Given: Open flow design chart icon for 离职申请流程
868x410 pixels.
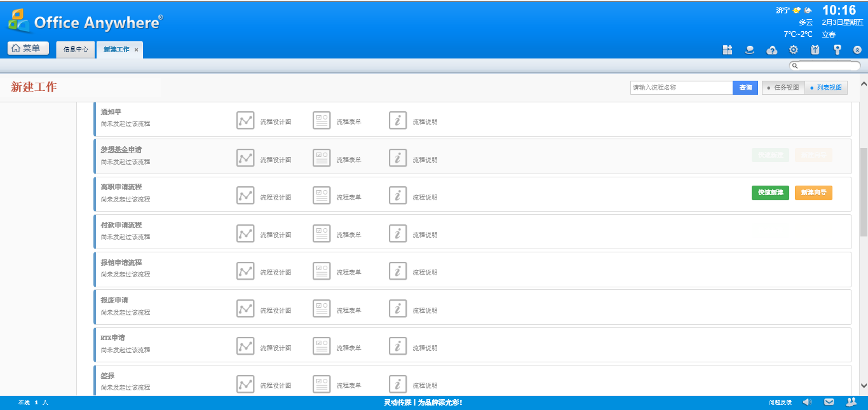Looking at the screenshot, I should pyautogui.click(x=245, y=195).
